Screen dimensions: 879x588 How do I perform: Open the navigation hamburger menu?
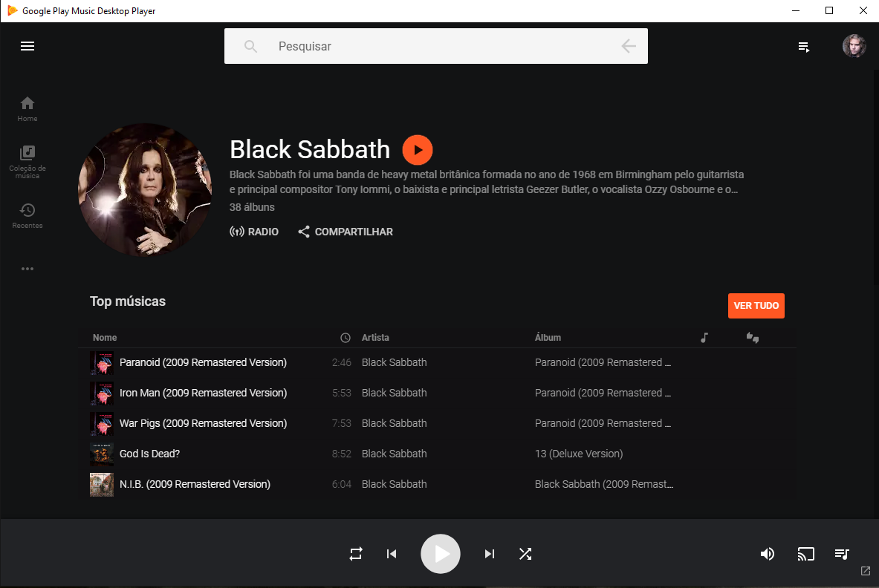coord(27,46)
